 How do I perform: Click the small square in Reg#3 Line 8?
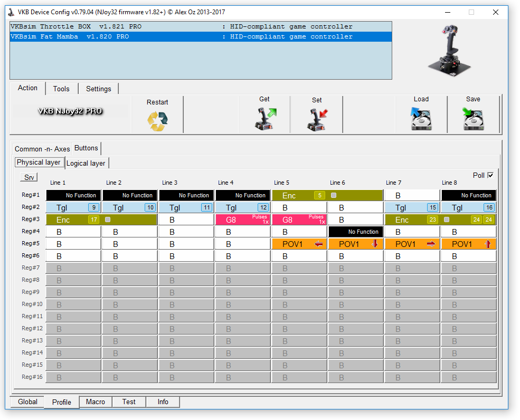pos(447,219)
